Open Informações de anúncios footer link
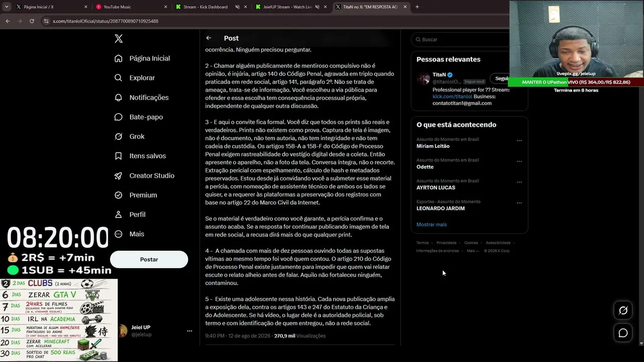Screen dimensions: 644x362 (x=438, y=251)
